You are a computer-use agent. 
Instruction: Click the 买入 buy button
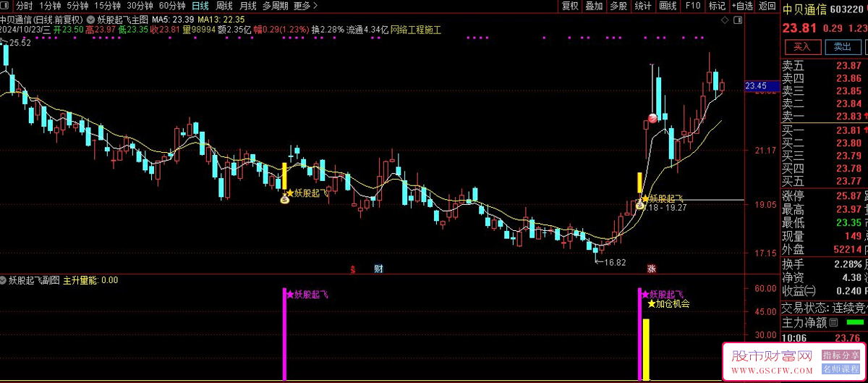802,46
